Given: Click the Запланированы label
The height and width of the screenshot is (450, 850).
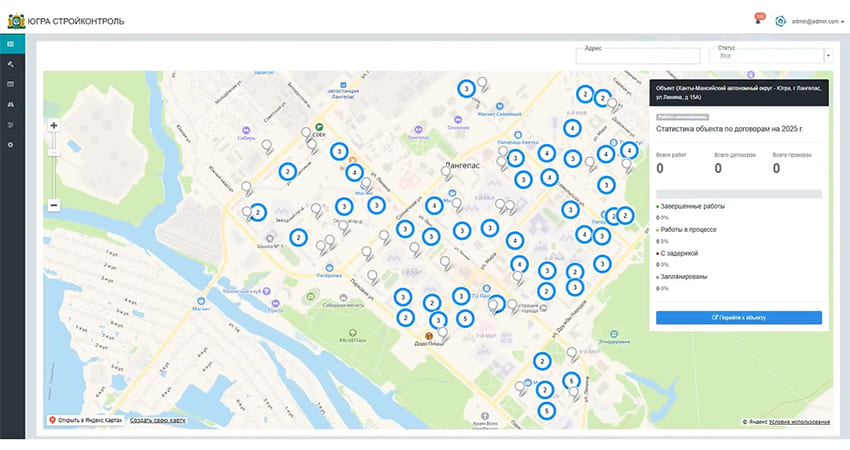Looking at the screenshot, I should (684, 277).
